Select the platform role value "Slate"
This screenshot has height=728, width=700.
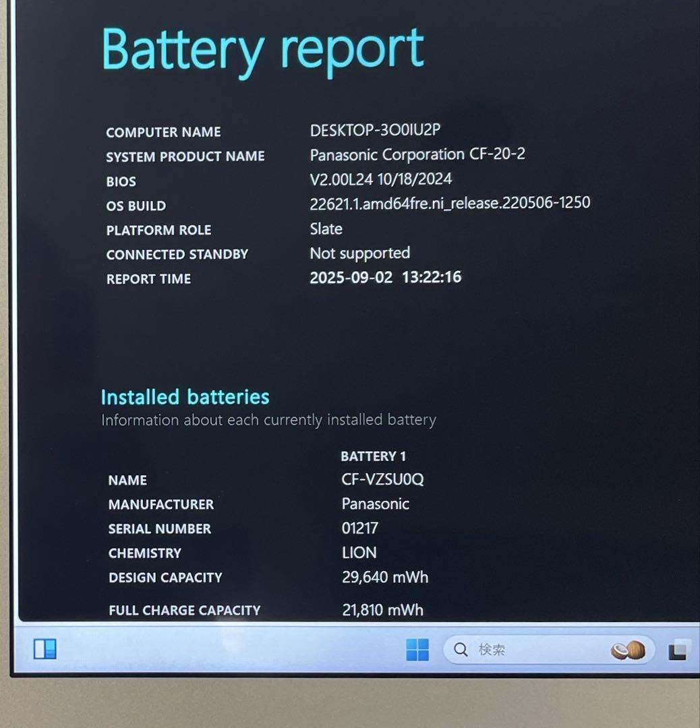(x=326, y=229)
